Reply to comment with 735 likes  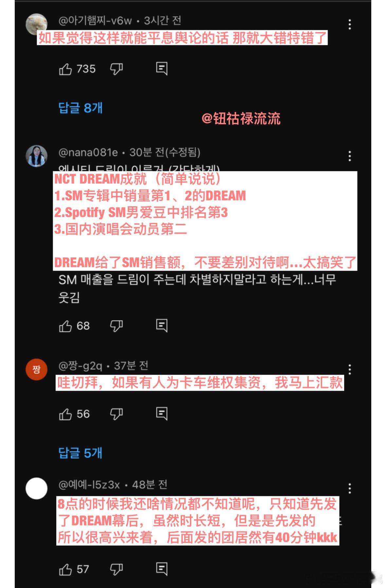pyautogui.click(x=162, y=69)
